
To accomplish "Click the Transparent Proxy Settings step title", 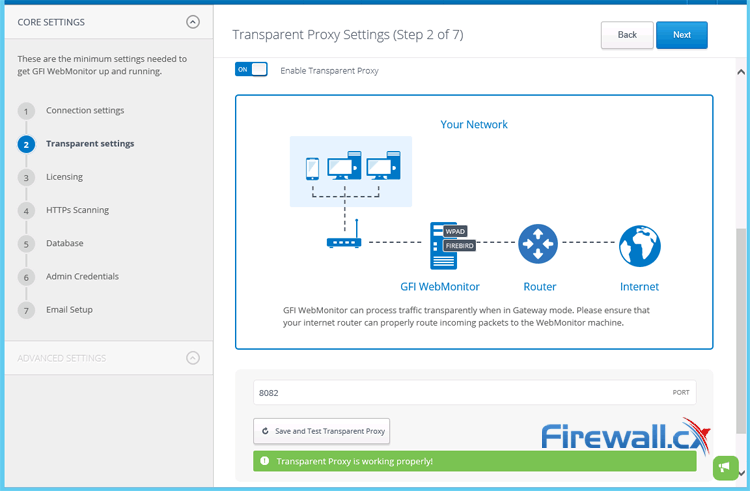I will [348, 34].
